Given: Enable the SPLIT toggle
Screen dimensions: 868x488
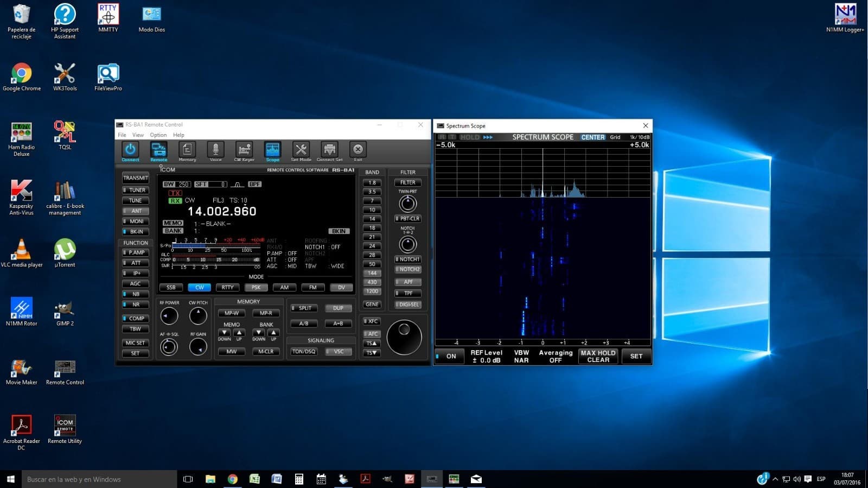Looking at the screenshot, I should (304, 308).
